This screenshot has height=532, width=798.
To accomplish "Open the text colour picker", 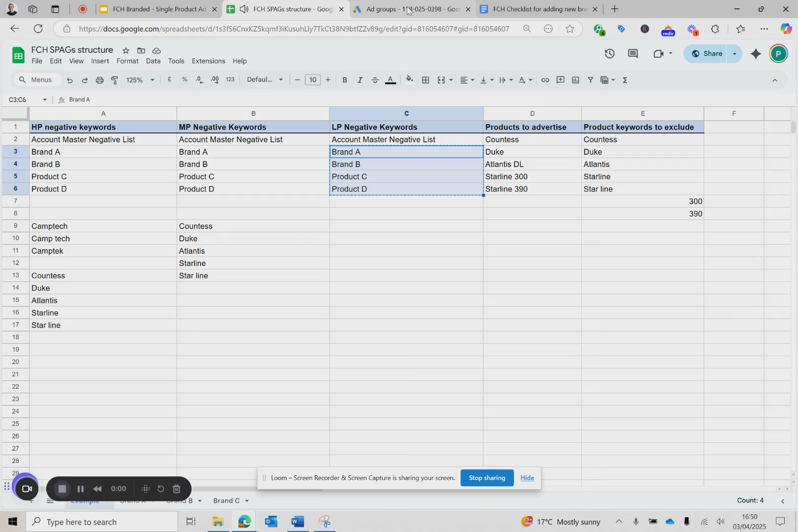I will pos(391,80).
